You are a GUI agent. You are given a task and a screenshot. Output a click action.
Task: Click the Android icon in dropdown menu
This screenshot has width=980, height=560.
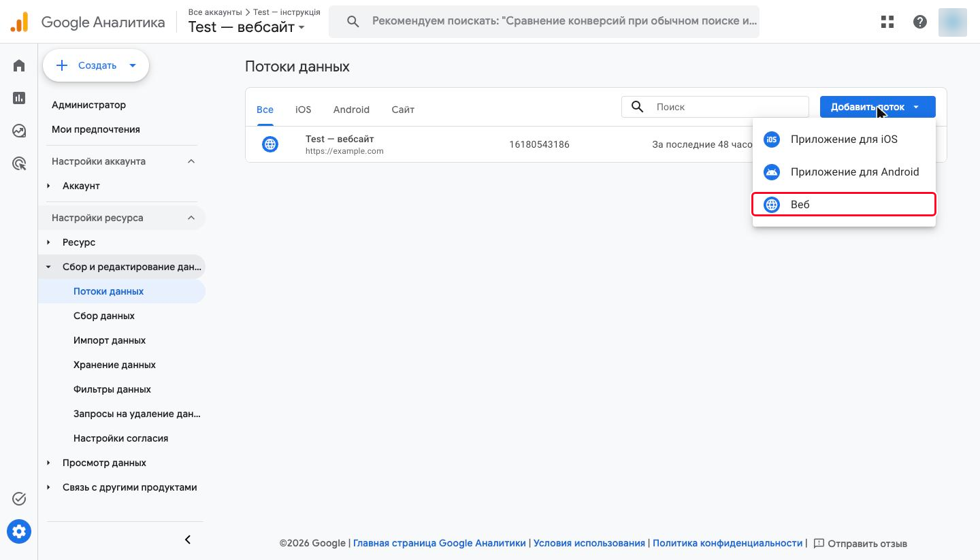(772, 172)
